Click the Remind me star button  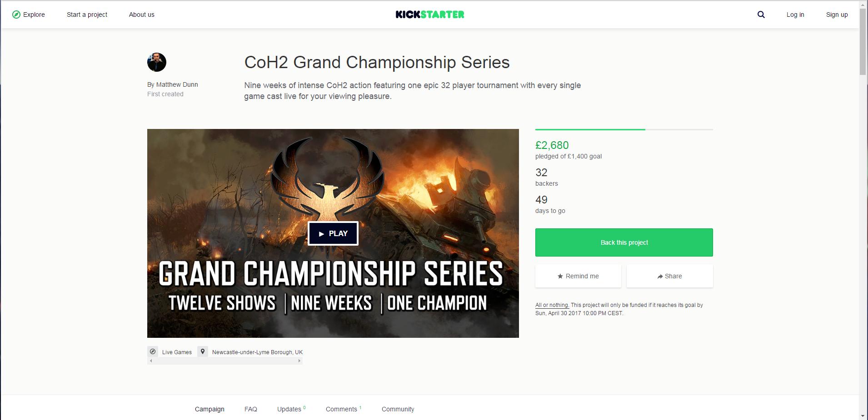coord(578,276)
